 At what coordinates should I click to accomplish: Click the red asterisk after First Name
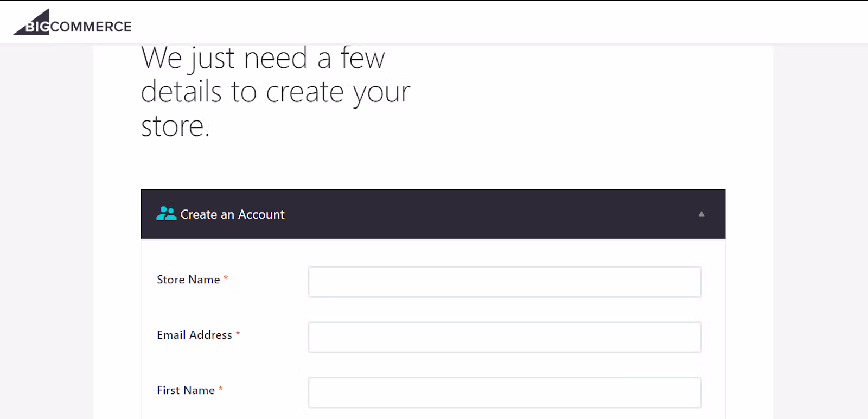click(221, 389)
